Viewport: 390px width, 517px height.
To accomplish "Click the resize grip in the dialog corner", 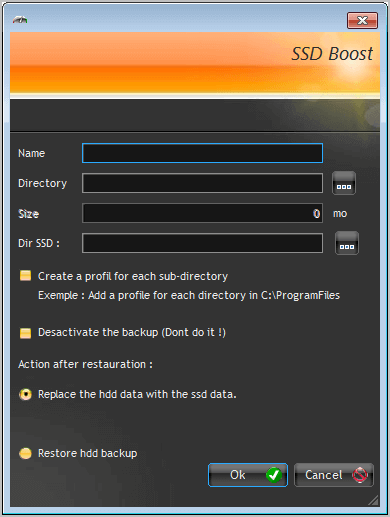I will point(374,500).
